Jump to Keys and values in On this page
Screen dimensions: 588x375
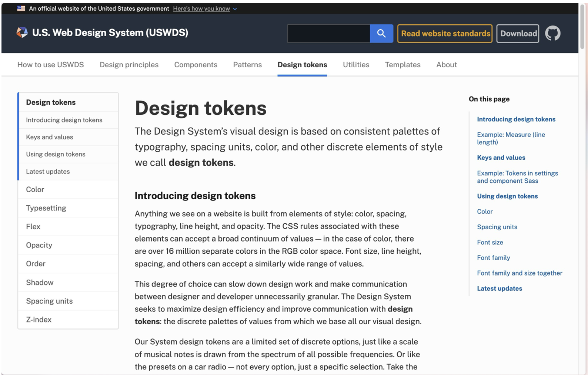coord(501,158)
